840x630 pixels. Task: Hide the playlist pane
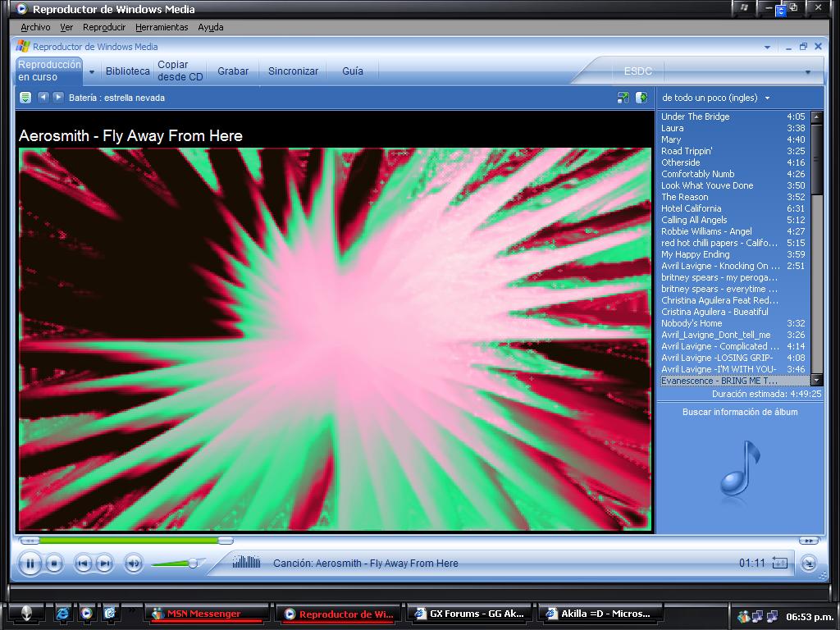click(641, 98)
